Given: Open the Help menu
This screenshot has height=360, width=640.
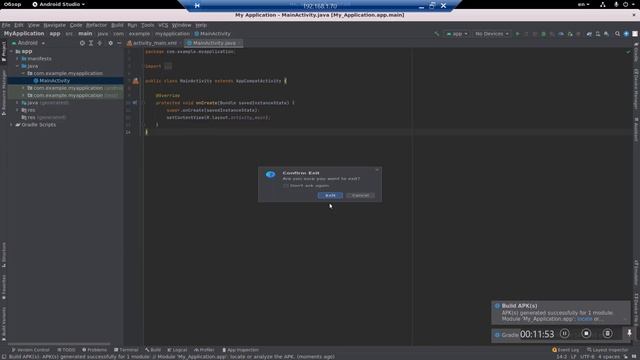Looking at the screenshot, I should (201, 25).
